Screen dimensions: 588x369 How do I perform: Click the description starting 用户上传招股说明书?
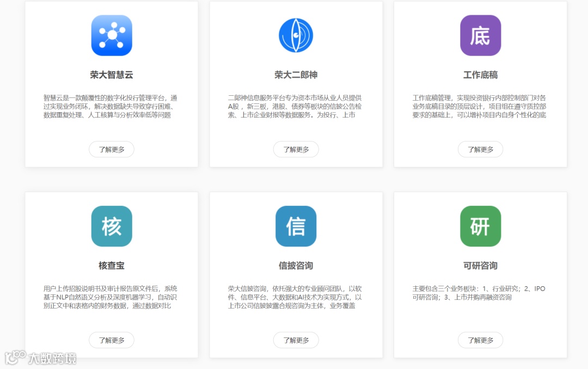point(110,297)
